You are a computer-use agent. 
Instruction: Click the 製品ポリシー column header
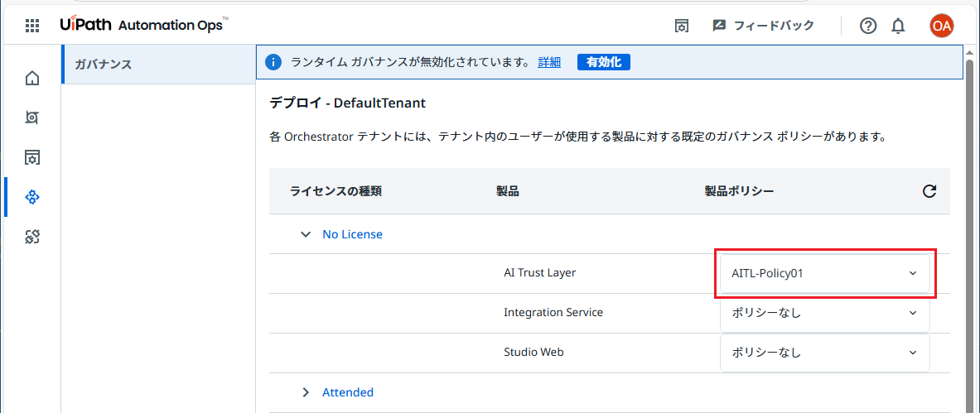click(x=740, y=191)
